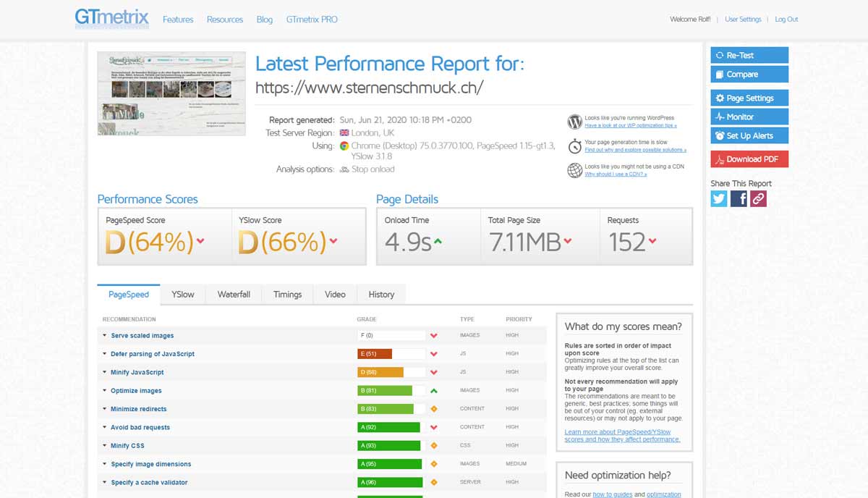The image size is (868, 498).
Task: Click the stopwatch page generation icon
Action: point(575,145)
